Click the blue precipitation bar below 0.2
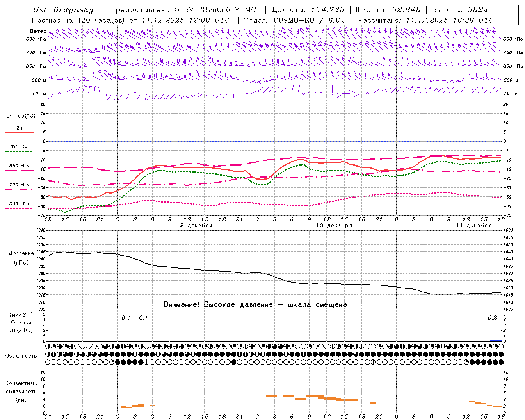Image resolution: width=525 pixels, height=420 pixels. pos(495,340)
